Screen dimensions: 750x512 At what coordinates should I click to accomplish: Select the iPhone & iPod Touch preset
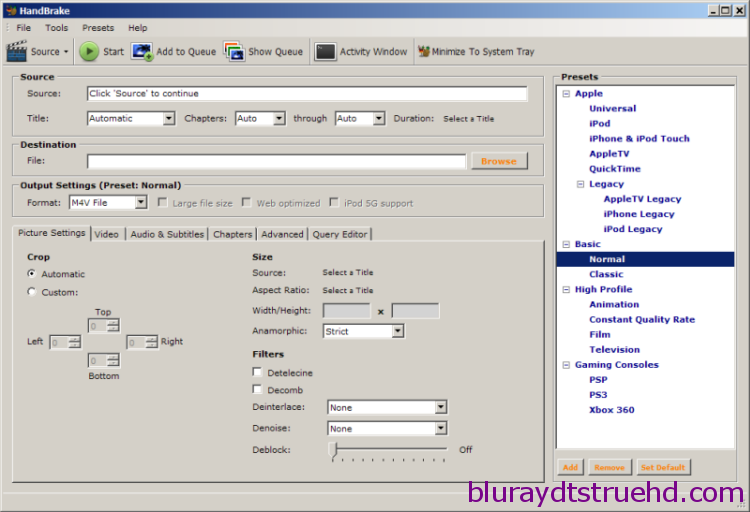[639, 139]
